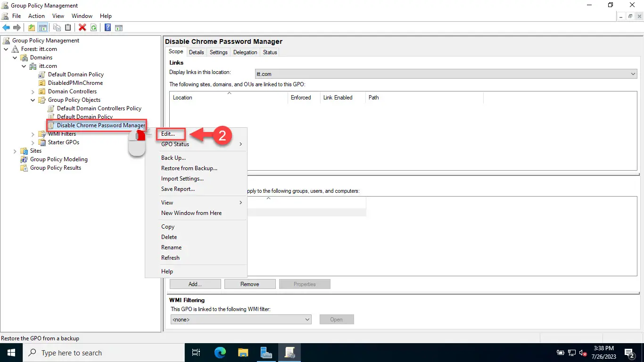Collapse the itt.com domain node
The image size is (644, 362).
click(24, 66)
